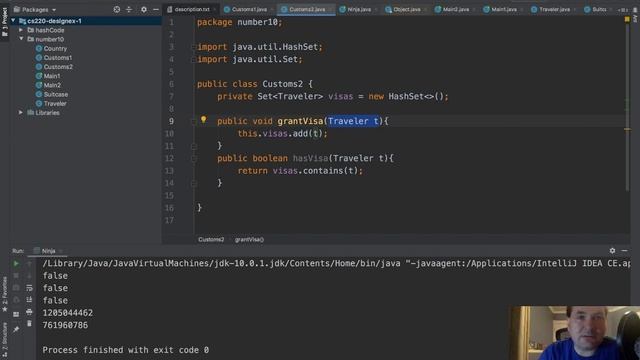The height and width of the screenshot is (360, 640).
Task: Click the highlighted 'Traveler t' parameter
Action: (353, 121)
